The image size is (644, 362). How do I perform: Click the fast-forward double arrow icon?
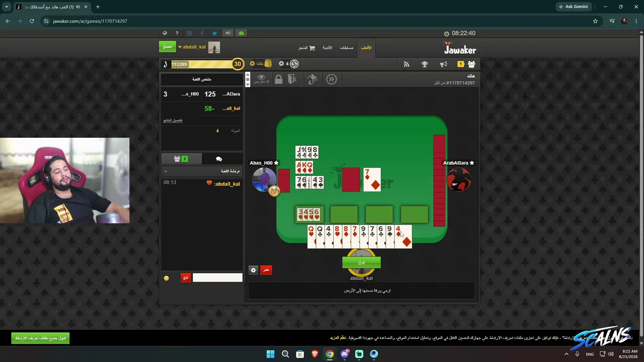pos(332,79)
